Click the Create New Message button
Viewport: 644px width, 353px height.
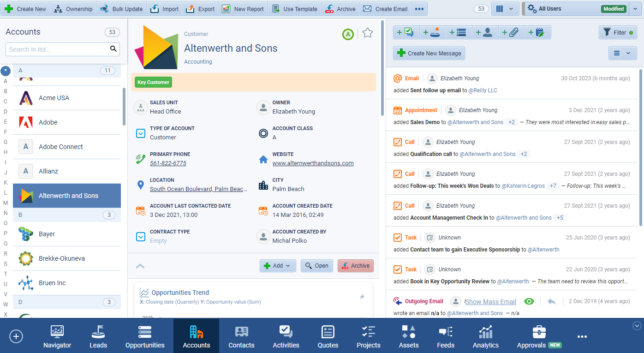pyautogui.click(x=429, y=53)
